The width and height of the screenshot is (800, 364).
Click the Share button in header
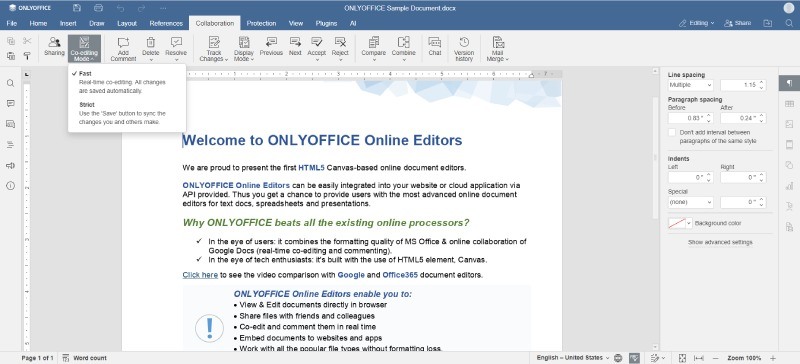tap(738, 23)
